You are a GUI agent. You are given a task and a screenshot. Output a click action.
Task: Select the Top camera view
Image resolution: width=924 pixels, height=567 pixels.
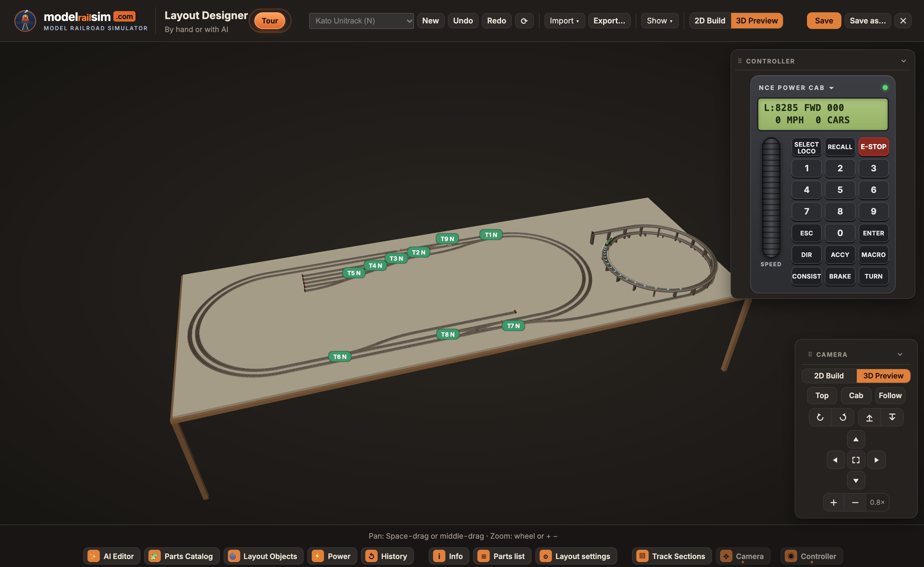pyautogui.click(x=822, y=395)
